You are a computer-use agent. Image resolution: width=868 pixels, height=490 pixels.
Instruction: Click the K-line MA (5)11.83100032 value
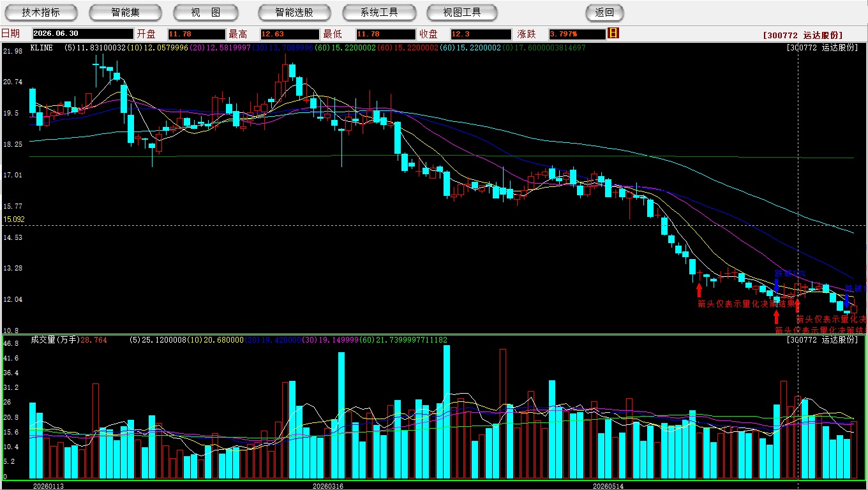point(96,48)
